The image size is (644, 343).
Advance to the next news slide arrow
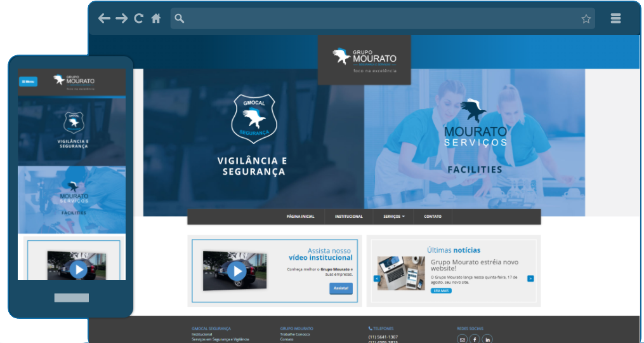click(530, 278)
